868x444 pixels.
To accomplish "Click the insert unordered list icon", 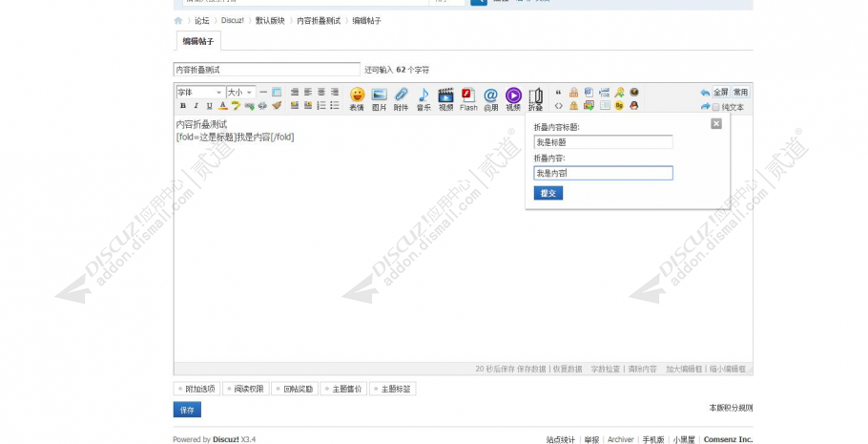I will click(335, 105).
